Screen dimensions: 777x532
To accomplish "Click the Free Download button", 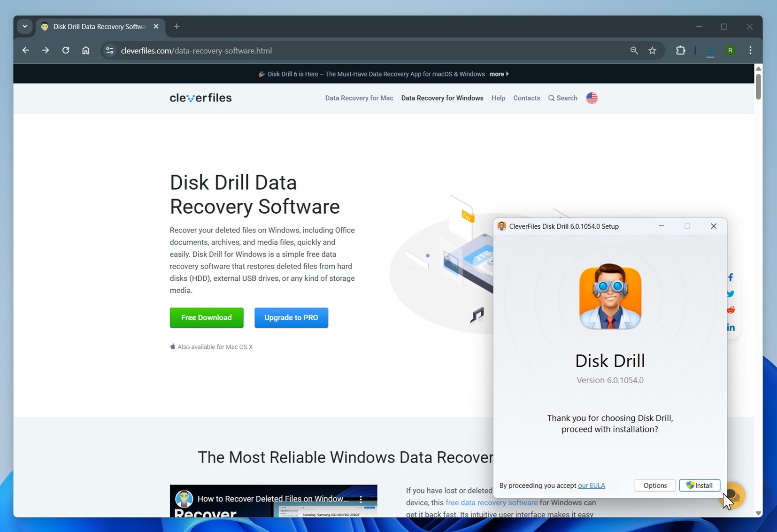I will 206,317.
